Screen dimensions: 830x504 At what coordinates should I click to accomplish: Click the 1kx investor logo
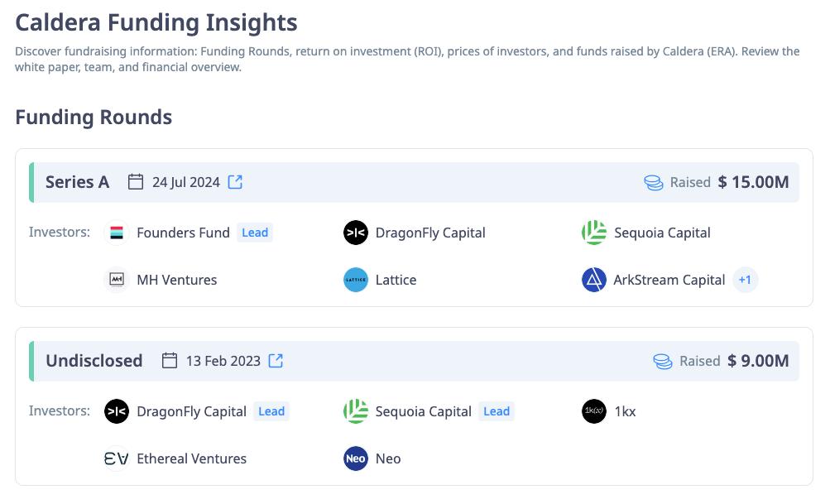point(594,411)
